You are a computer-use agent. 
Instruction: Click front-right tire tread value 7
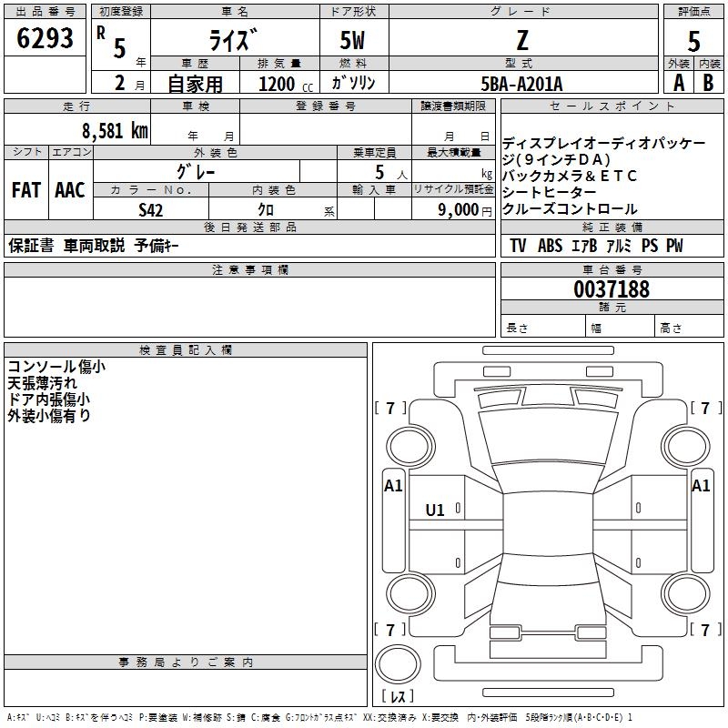coord(706,408)
